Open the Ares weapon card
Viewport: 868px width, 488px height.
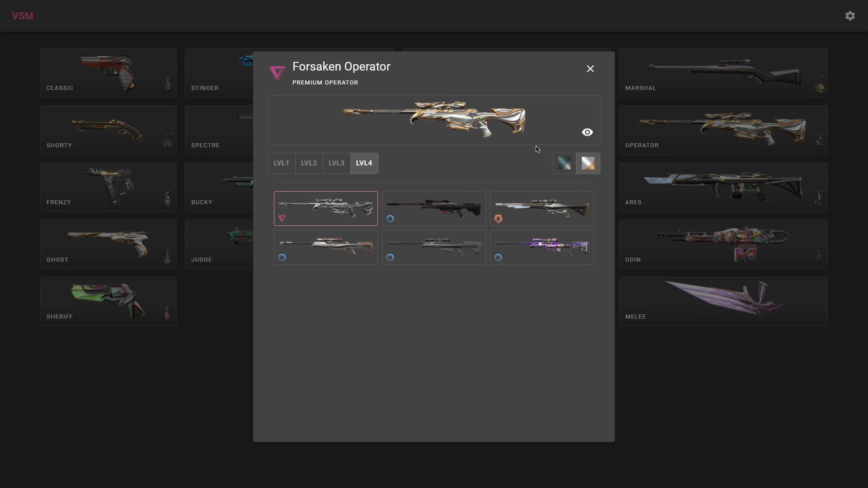[x=723, y=187]
